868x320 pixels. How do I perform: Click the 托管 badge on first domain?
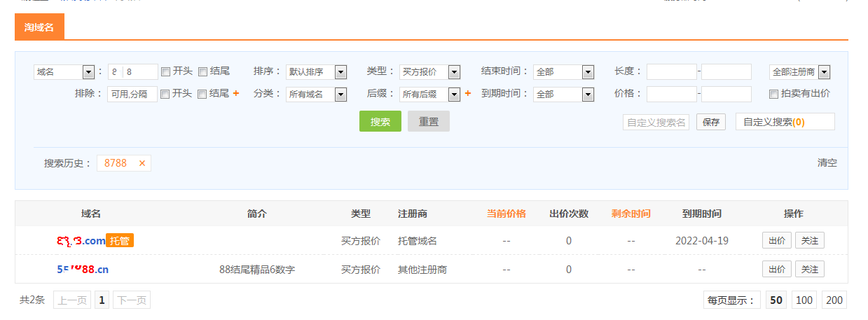tap(120, 241)
